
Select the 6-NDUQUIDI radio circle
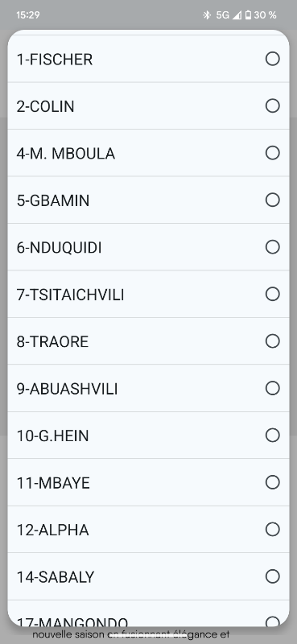click(272, 247)
